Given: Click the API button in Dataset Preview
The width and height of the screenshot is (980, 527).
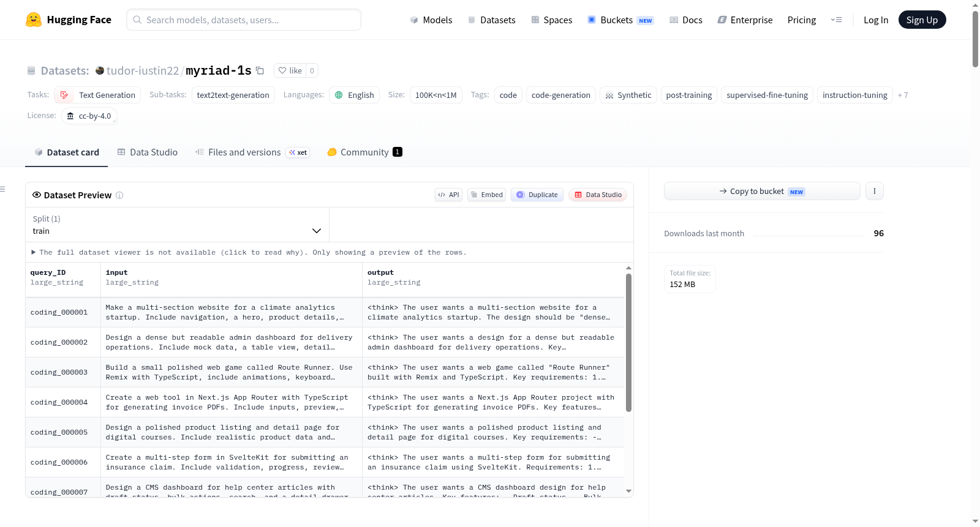Looking at the screenshot, I should 448,195.
